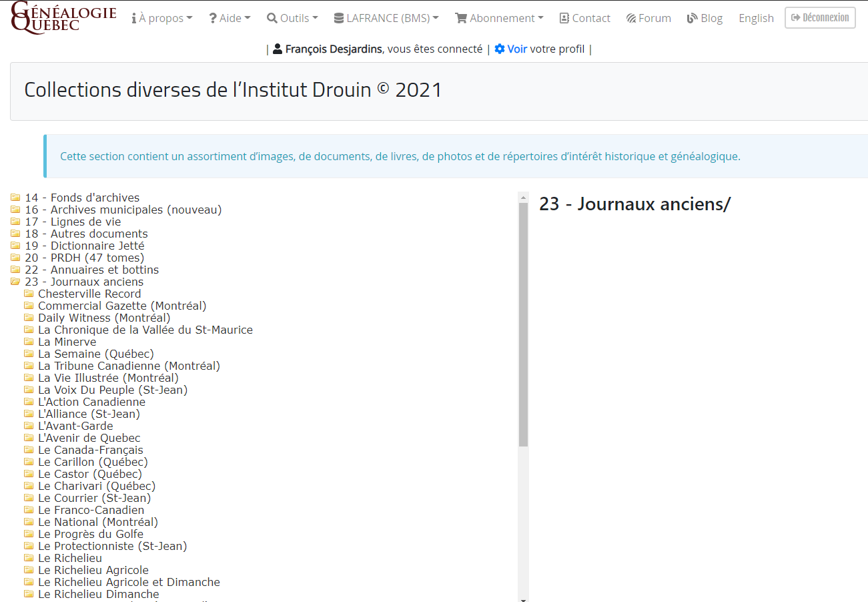Click the Déconnexion button
Screen dimensions: 868x602
tap(820, 17)
